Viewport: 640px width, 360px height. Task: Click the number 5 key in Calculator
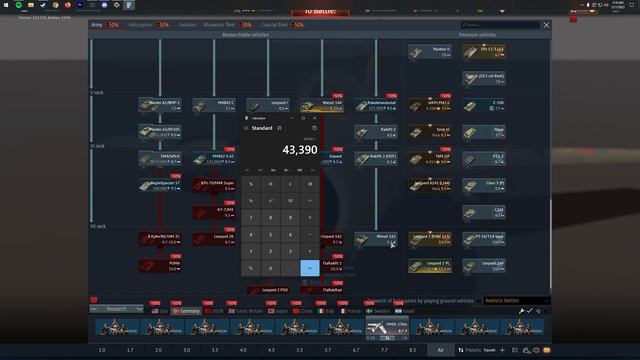271,235
